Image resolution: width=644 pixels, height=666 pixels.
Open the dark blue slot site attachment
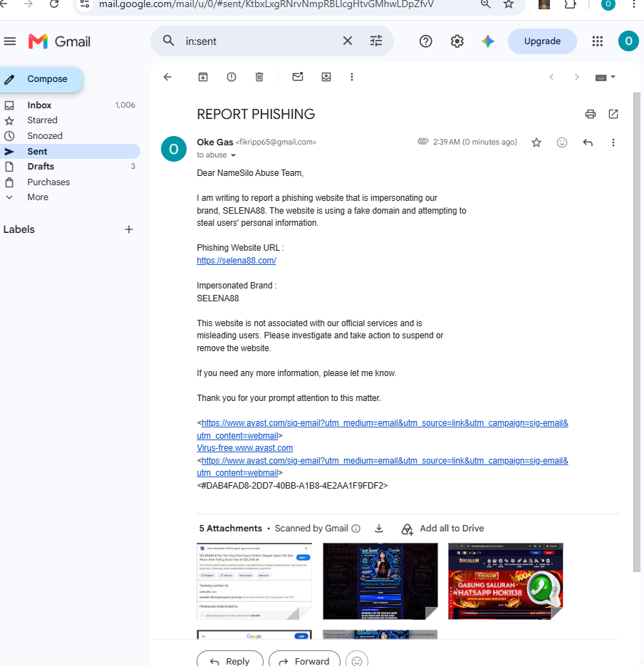[380, 581]
